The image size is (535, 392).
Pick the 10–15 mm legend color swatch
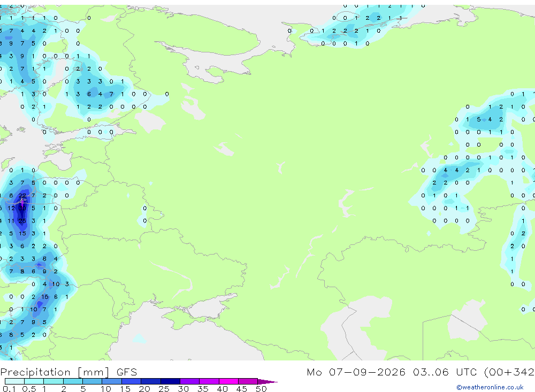tap(112, 381)
